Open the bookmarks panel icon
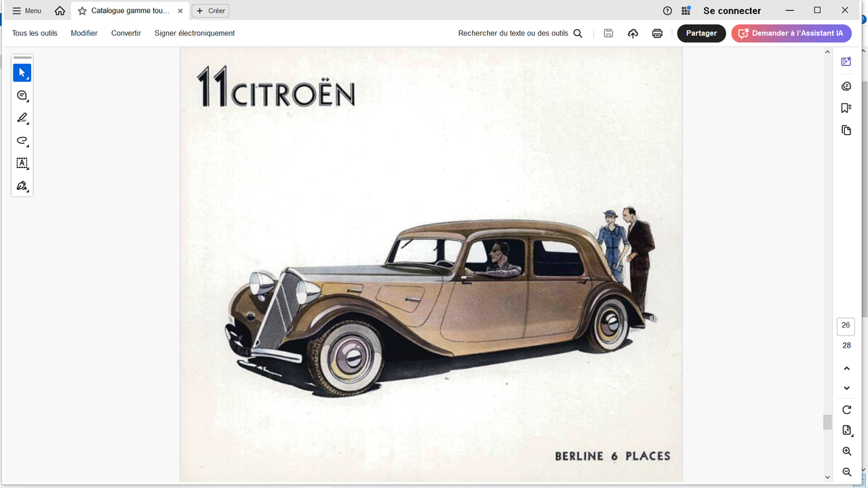The image size is (868, 488). [x=846, y=108]
